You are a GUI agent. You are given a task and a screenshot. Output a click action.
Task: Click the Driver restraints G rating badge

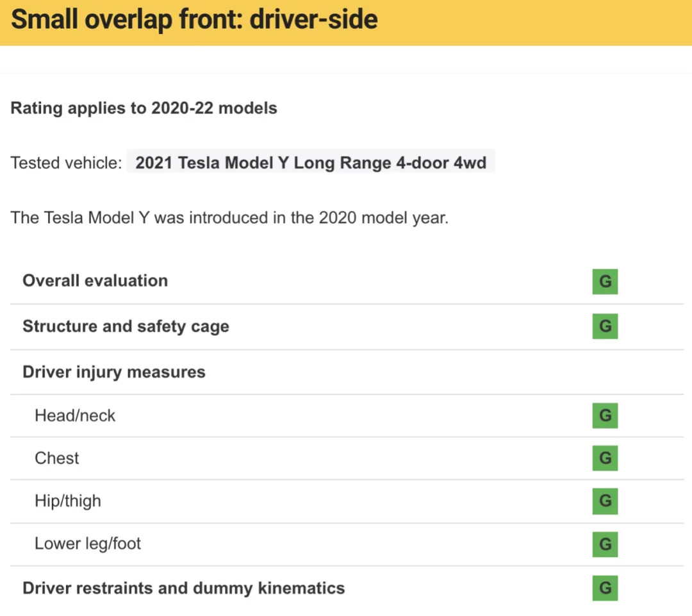(605, 588)
